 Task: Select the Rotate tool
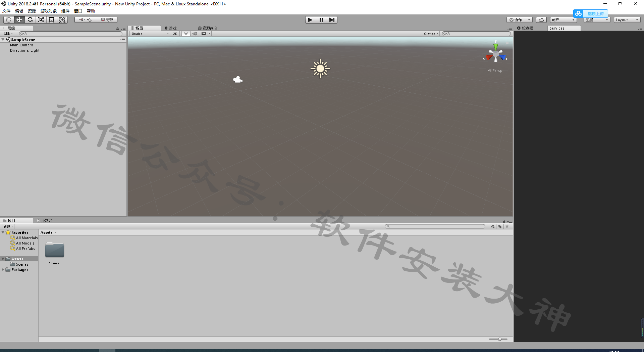pyautogui.click(x=30, y=20)
